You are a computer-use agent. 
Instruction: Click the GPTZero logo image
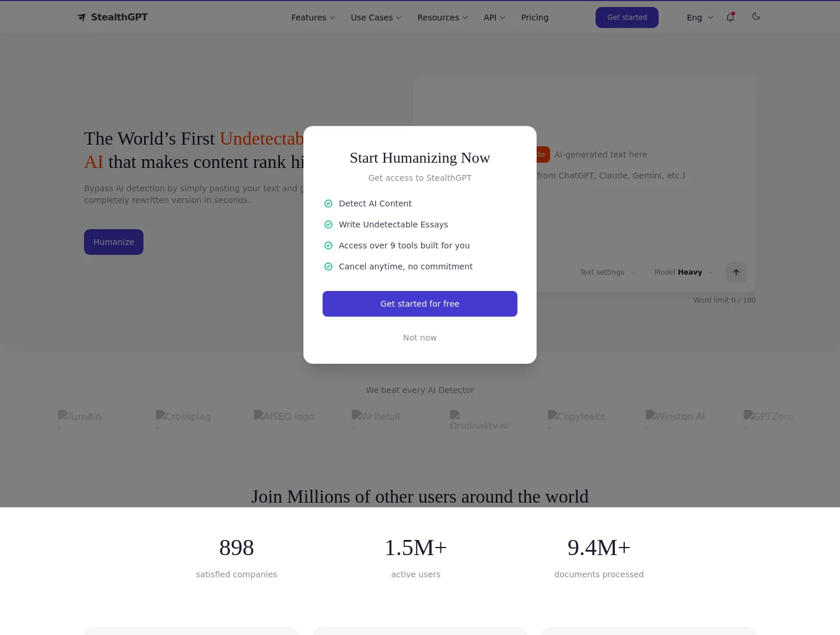(x=768, y=416)
